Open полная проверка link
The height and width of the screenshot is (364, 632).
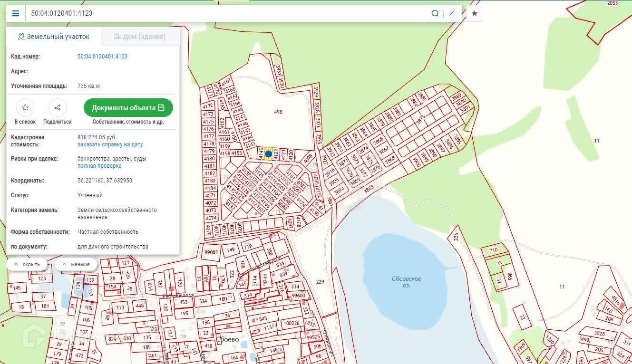coord(99,166)
